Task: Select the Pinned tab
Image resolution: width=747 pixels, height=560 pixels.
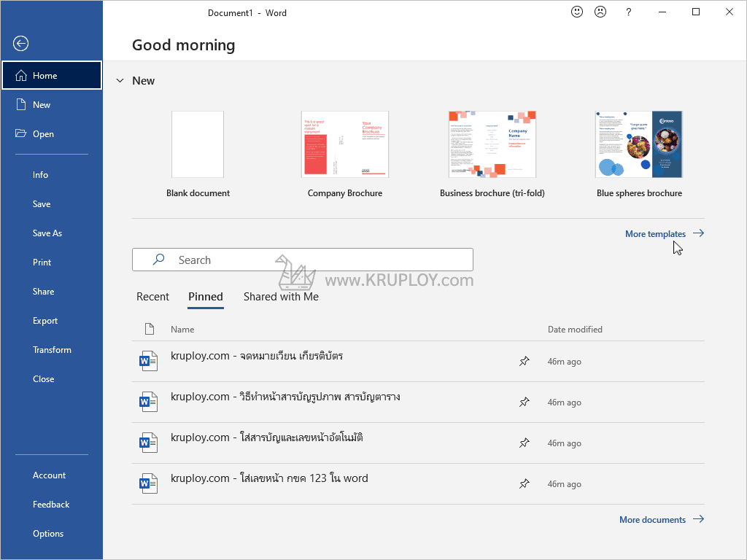Action: coord(205,297)
